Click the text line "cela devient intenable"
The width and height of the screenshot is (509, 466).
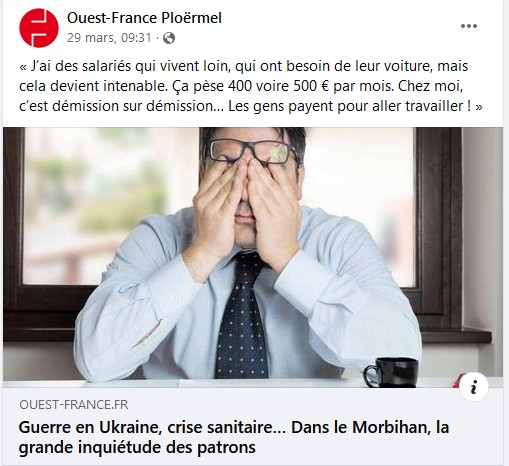(92, 86)
